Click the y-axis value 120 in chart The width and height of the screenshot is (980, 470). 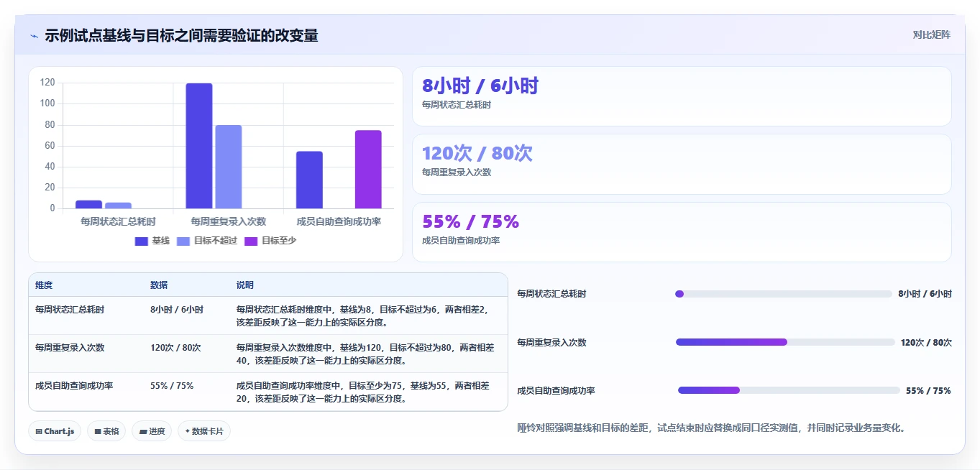[x=47, y=83]
